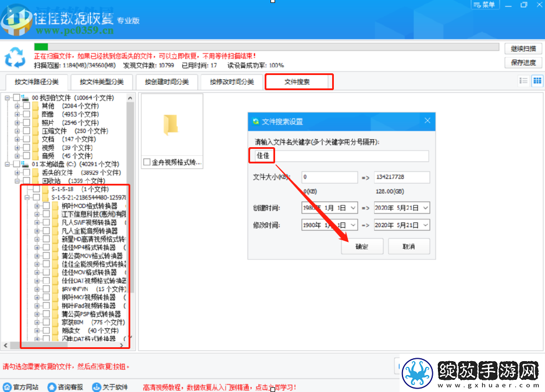Click folder icon of 其他 category

pos(35,106)
